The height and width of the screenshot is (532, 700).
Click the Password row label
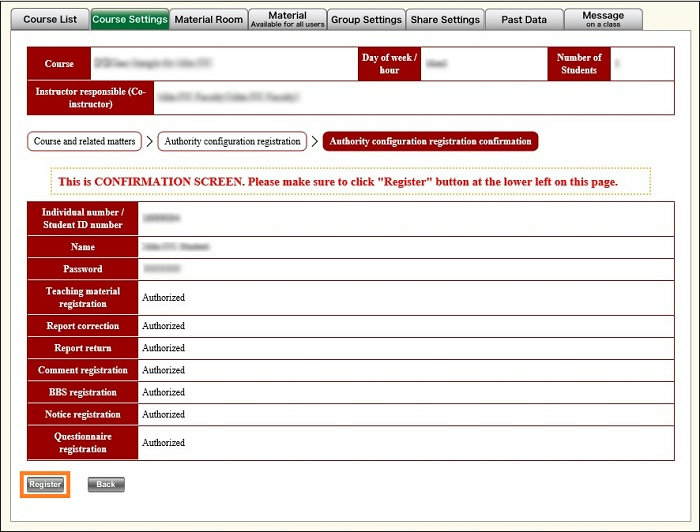tap(83, 269)
